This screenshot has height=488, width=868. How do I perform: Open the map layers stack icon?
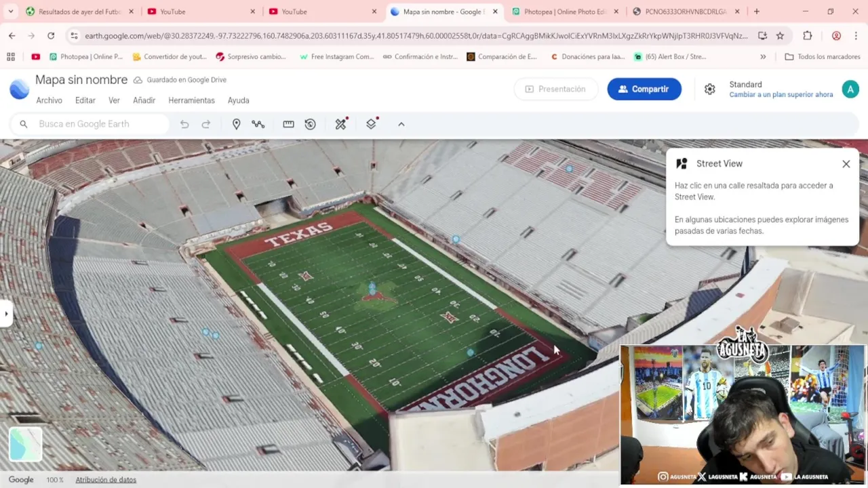[371, 124]
